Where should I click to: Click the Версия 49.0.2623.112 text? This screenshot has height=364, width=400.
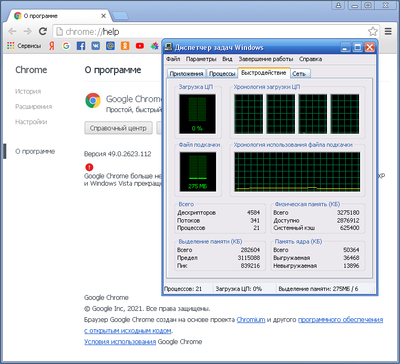click(x=117, y=154)
